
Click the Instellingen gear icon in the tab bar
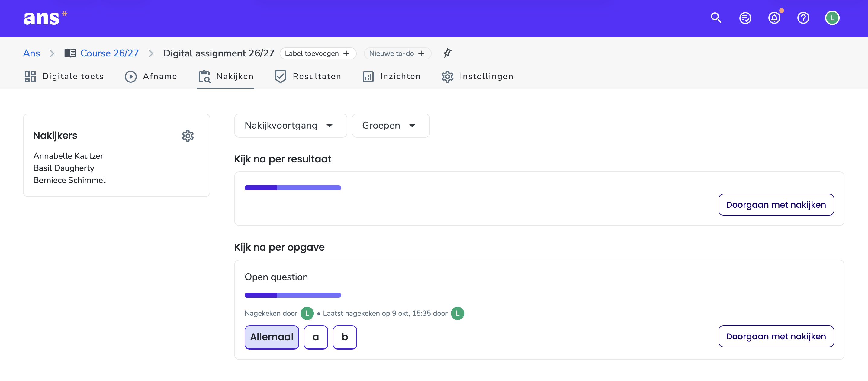tap(448, 77)
